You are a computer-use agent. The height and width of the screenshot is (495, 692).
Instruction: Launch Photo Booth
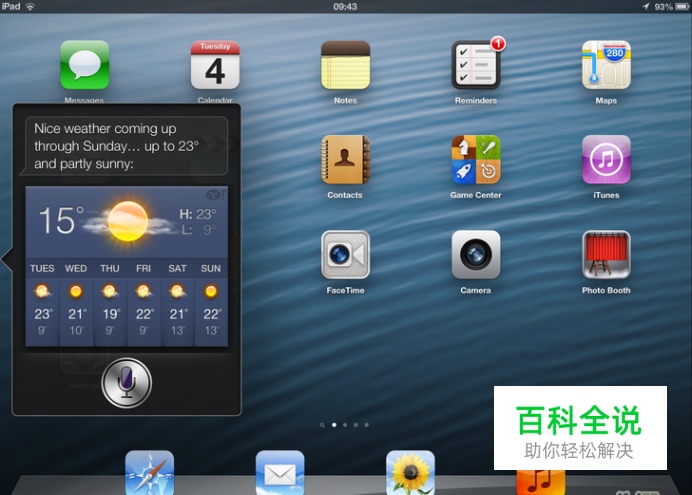[x=606, y=255]
